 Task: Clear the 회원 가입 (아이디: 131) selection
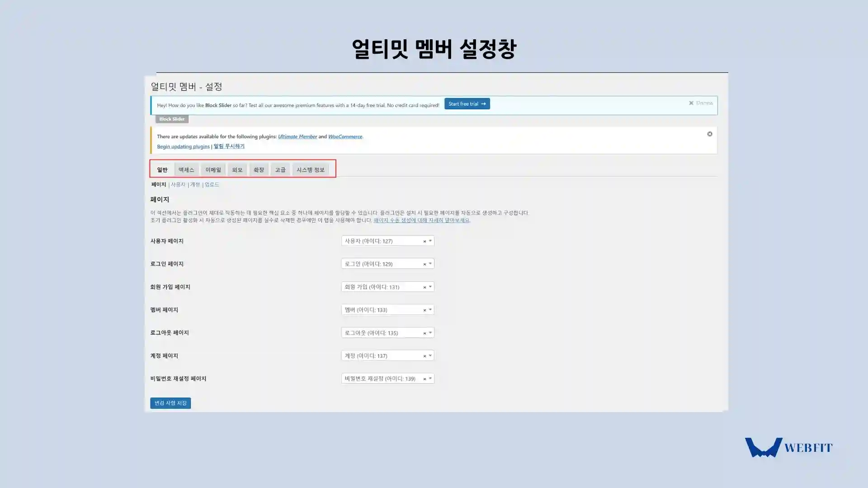[425, 287]
